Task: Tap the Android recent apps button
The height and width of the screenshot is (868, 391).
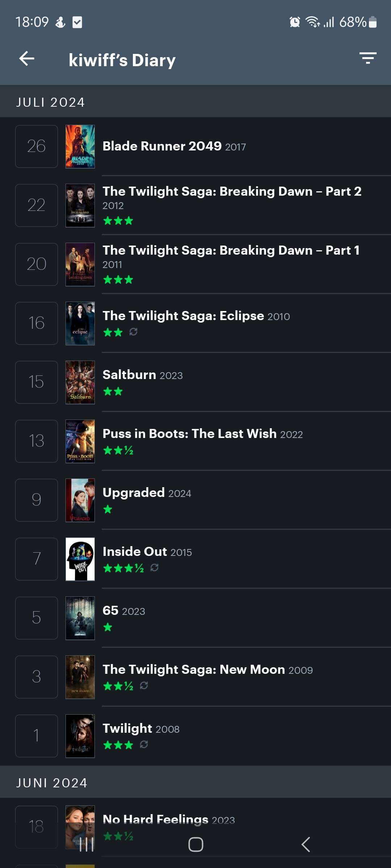Action: pos(86,844)
